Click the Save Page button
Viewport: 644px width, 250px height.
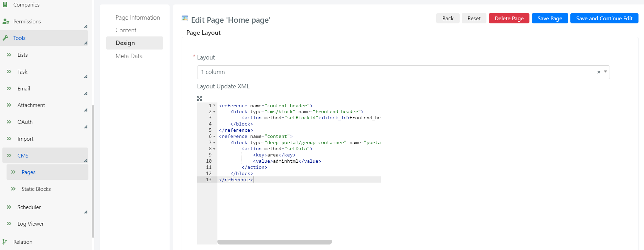tap(550, 18)
